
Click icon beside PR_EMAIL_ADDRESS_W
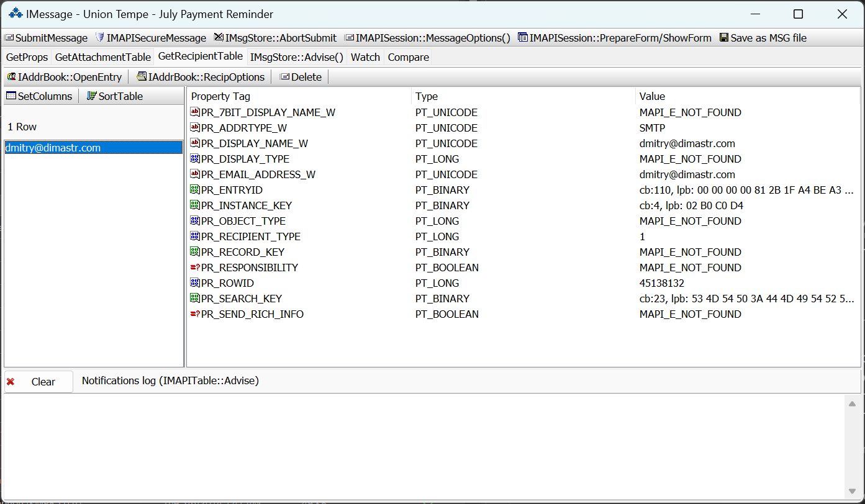point(195,174)
